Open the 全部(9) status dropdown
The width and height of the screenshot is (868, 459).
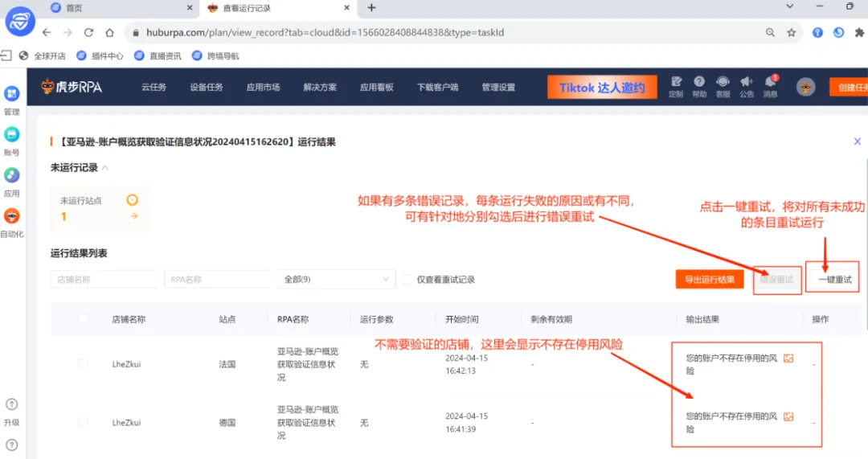click(x=337, y=280)
